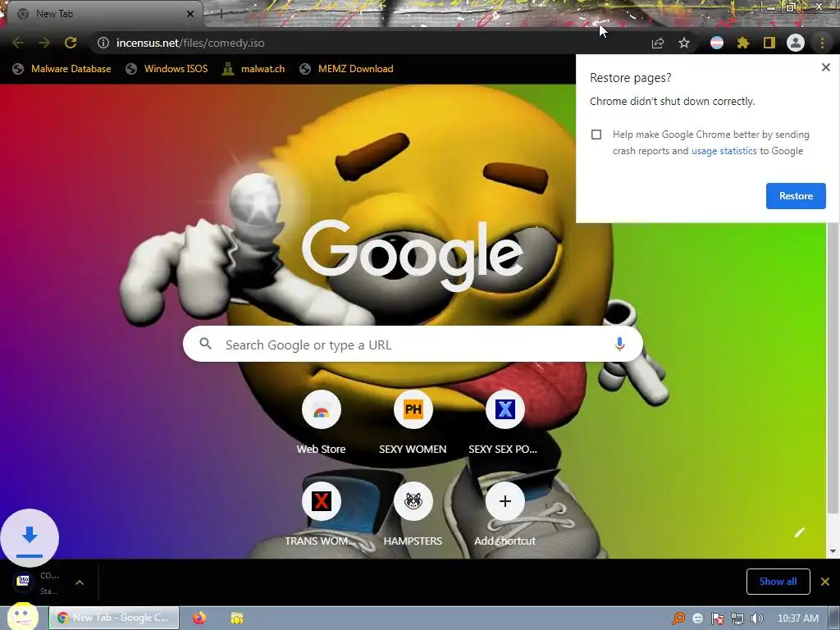Click the Action Center flag tray icon
This screenshot has width=840, height=630.
pyautogui.click(x=717, y=619)
